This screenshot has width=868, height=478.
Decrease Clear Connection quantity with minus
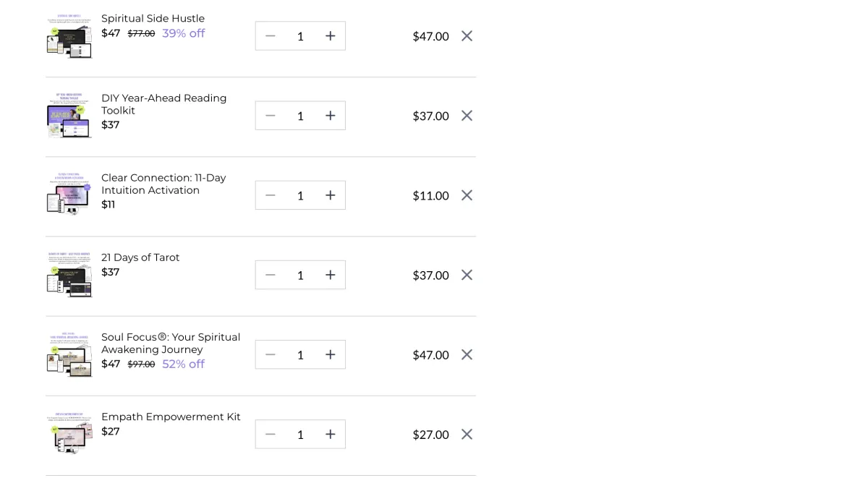(271, 195)
